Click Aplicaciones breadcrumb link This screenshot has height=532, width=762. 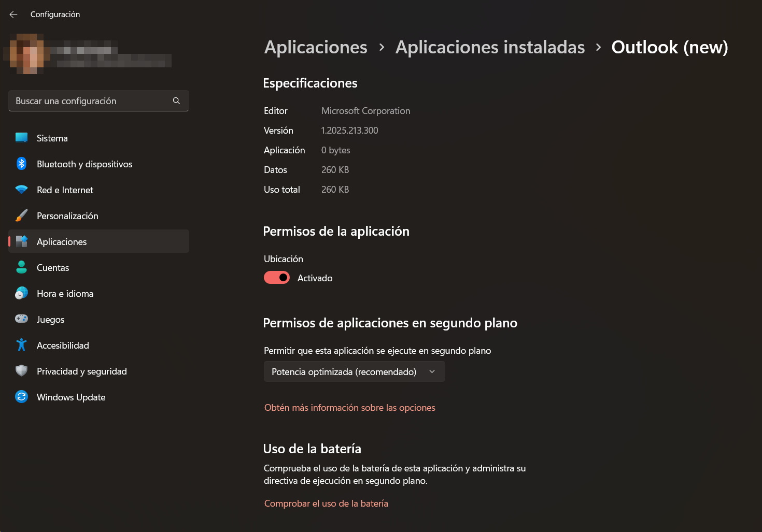(x=316, y=47)
